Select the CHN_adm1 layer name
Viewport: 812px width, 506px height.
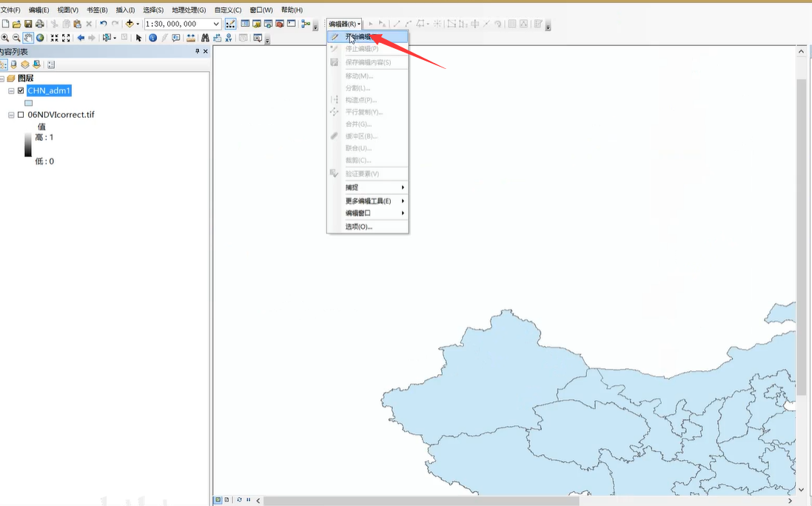pyautogui.click(x=49, y=90)
